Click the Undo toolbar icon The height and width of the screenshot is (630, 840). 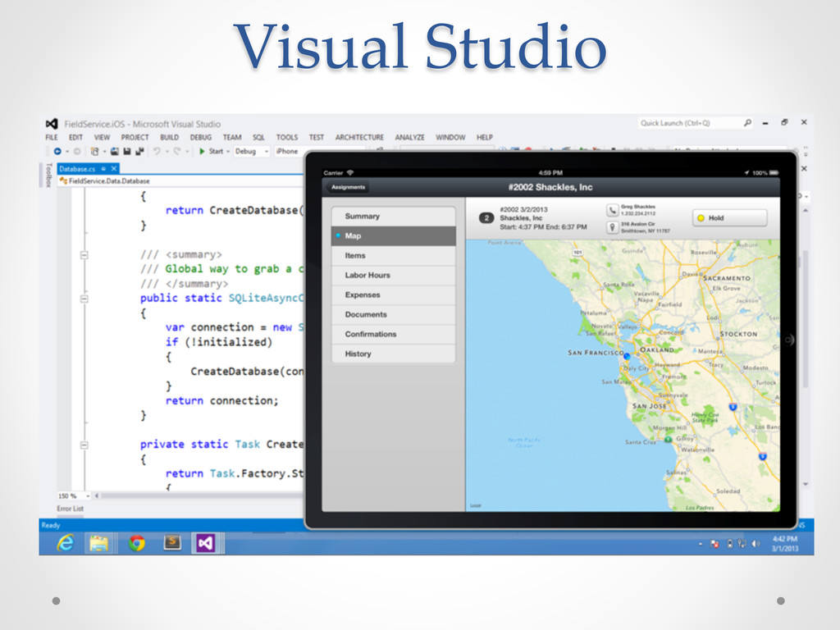click(x=157, y=152)
